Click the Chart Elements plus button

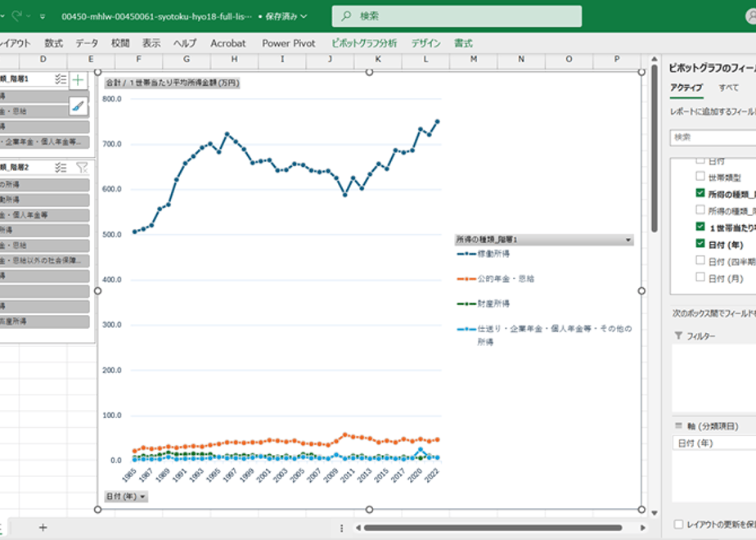(x=78, y=80)
